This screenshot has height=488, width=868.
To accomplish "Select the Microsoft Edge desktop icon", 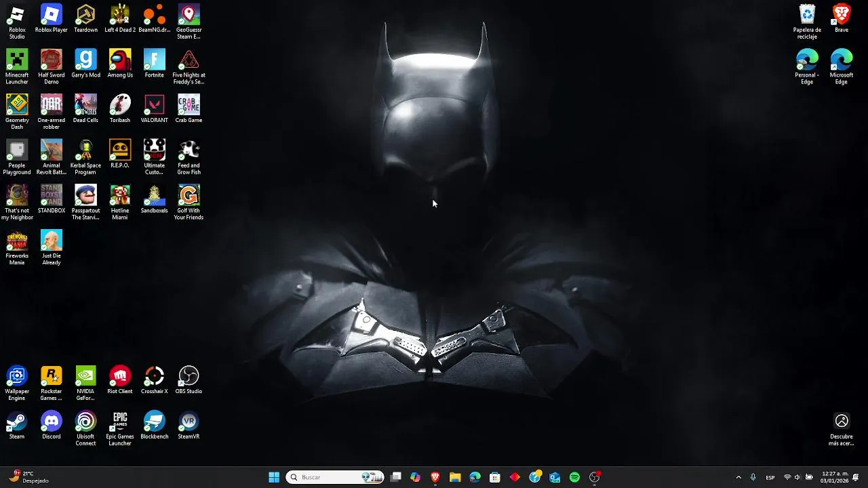I will tap(842, 67).
